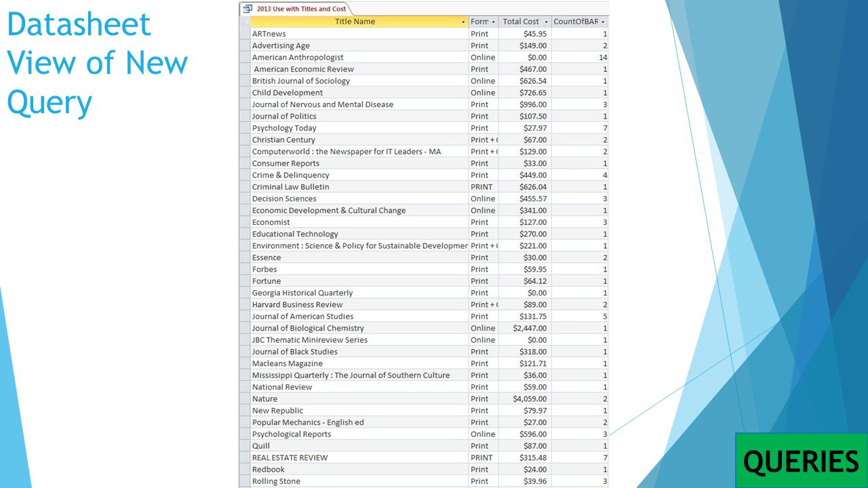The image size is (868, 488).
Task: Click the Online format for Decision Sciences
Action: click(484, 199)
